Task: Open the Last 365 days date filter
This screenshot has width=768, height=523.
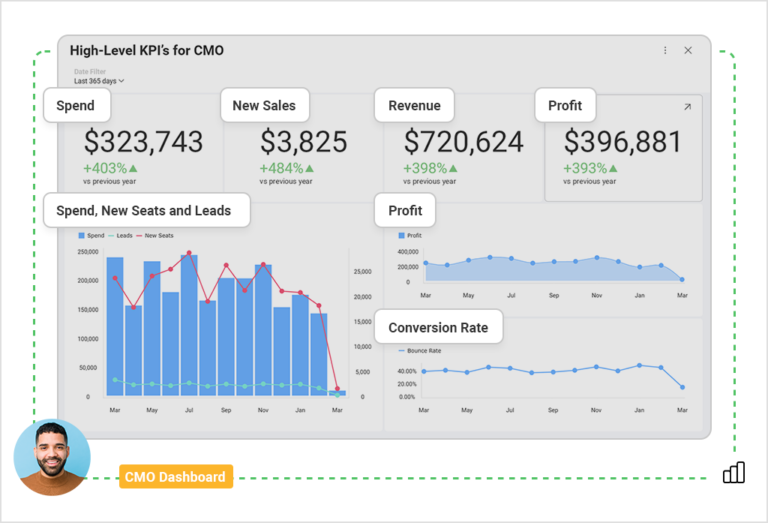Action: pos(99,81)
